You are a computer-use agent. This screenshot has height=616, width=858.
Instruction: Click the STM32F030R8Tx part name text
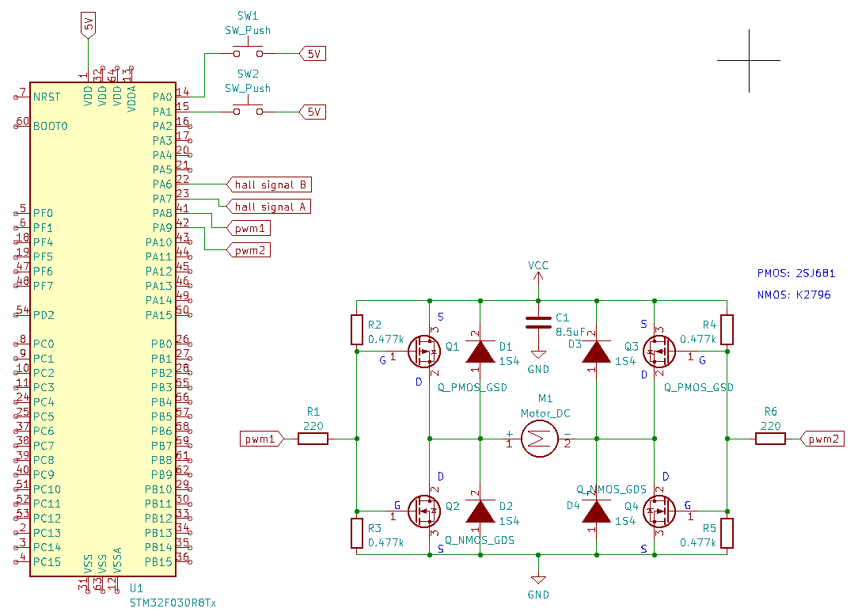tap(173, 603)
